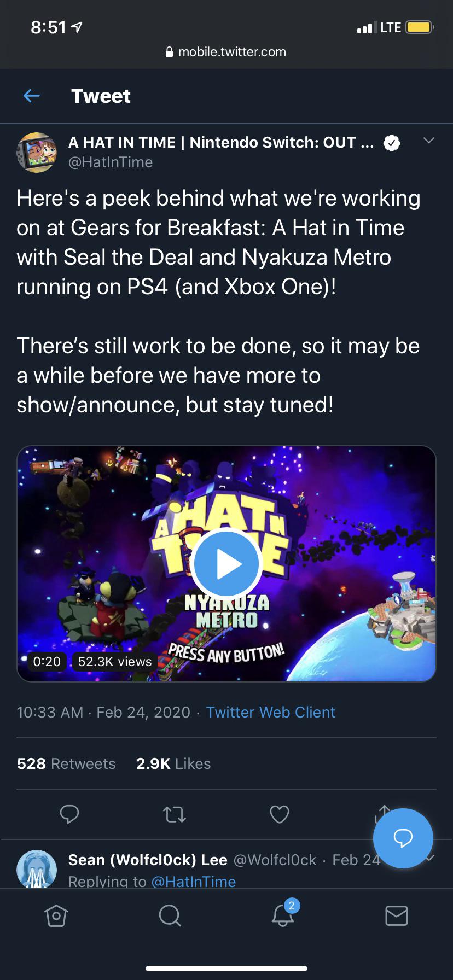Play the Nyakuza Metro video
The width and height of the screenshot is (453, 980).
(x=226, y=564)
